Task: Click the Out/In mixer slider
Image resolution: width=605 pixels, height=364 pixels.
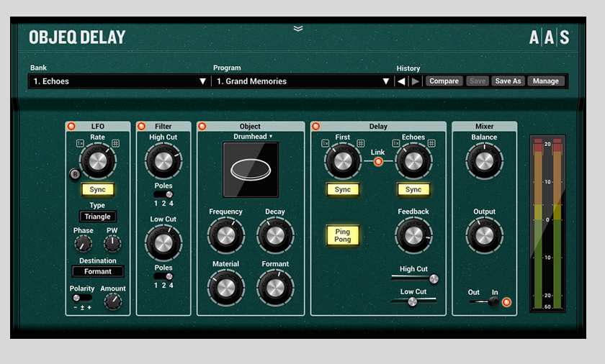Action: tap(485, 302)
